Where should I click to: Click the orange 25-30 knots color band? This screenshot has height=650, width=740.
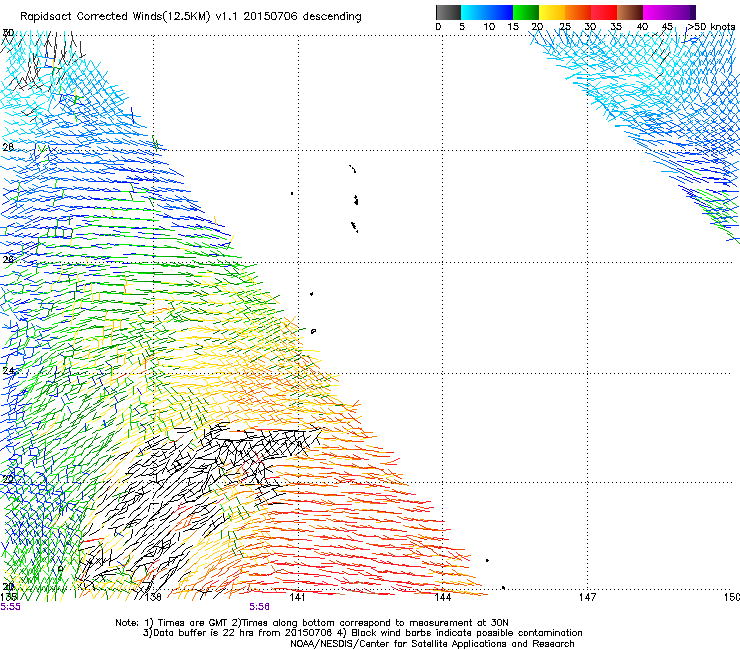tap(578, 12)
